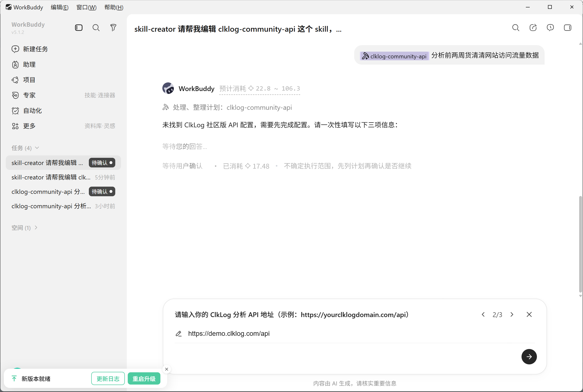Image resolution: width=583 pixels, height=392 pixels.
Task: Click the WorkBuddy avatar in the reply
Action: click(168, 88)
